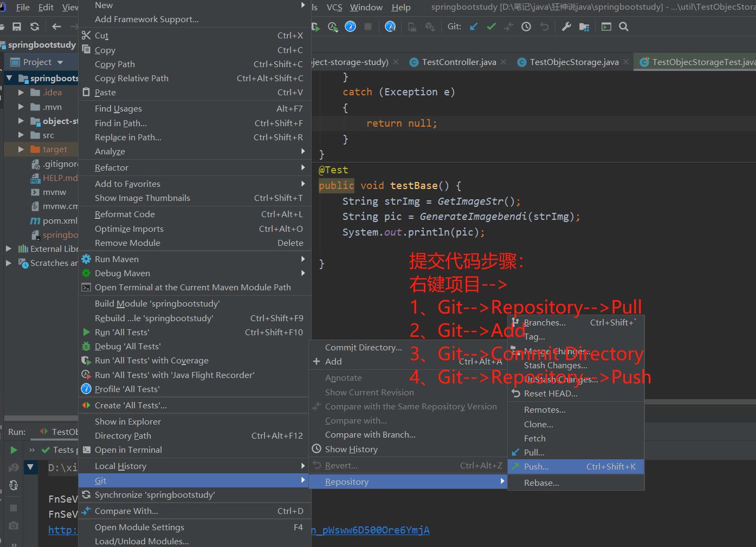Click the Back navigation arrow icon
Image resolution: width=756 pixels, height=547 pixels.
(x=56, y=27)
